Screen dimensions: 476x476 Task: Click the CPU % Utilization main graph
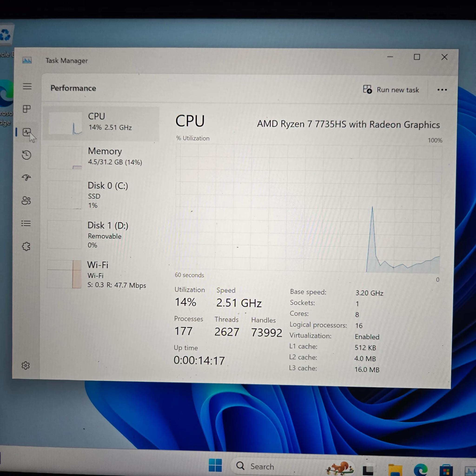pos(308,209)
